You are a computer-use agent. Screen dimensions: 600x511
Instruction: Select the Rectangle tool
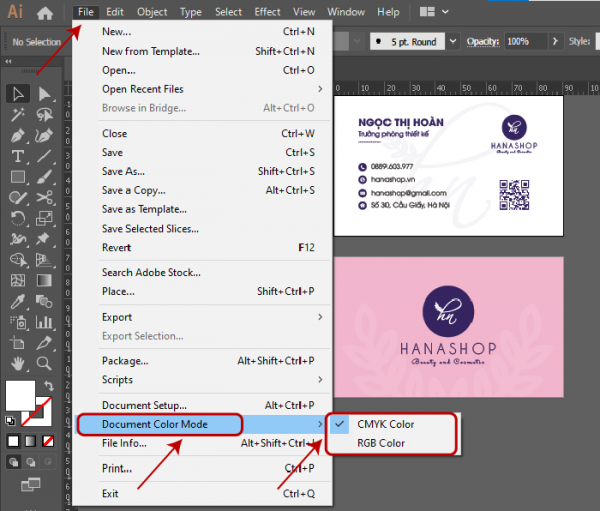click(x=18, y=177)
